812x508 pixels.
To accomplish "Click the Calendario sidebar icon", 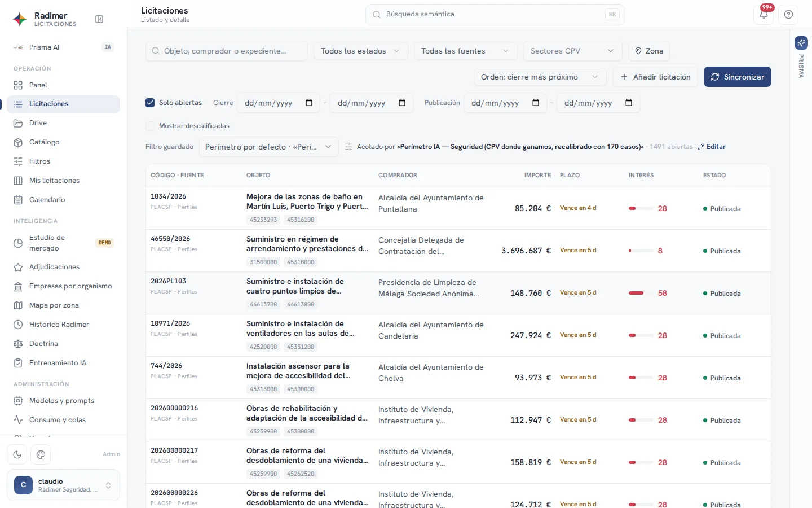I will [x=18, y=200].
